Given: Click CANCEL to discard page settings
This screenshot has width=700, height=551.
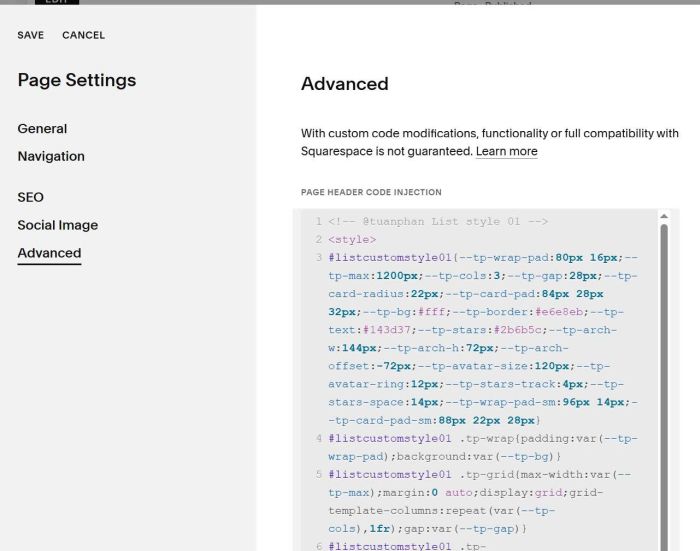Looking at the screenshot, I should tap(83, 35).
